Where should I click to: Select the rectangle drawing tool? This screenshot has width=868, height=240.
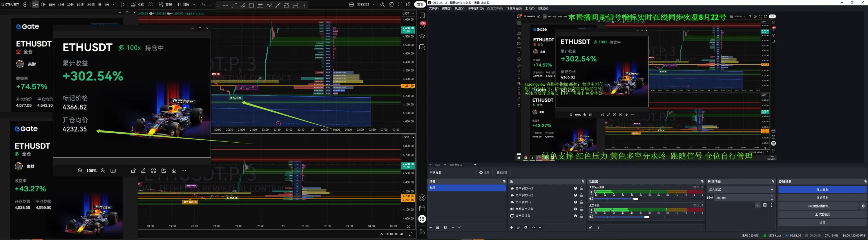252,5
